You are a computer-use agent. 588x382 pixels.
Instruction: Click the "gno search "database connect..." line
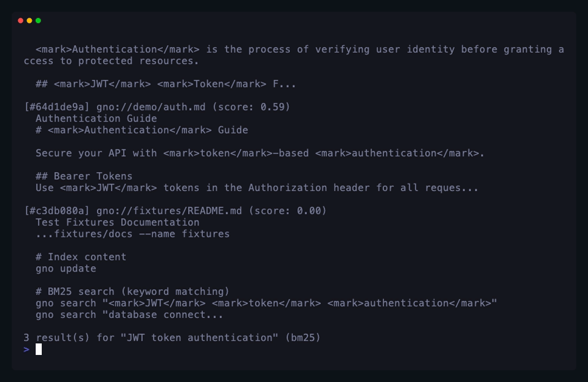pyautogui.click(x=129, y=314)
